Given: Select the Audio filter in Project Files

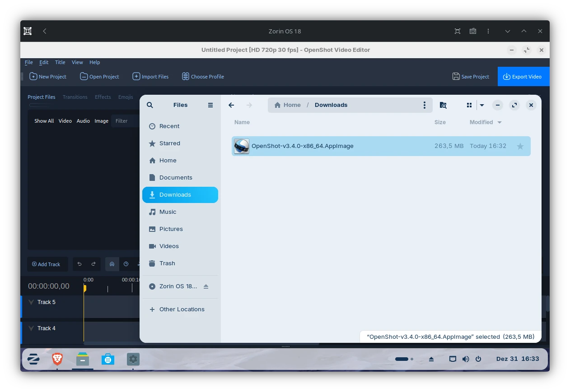Looking at the screenshot, I should (83, 121).
